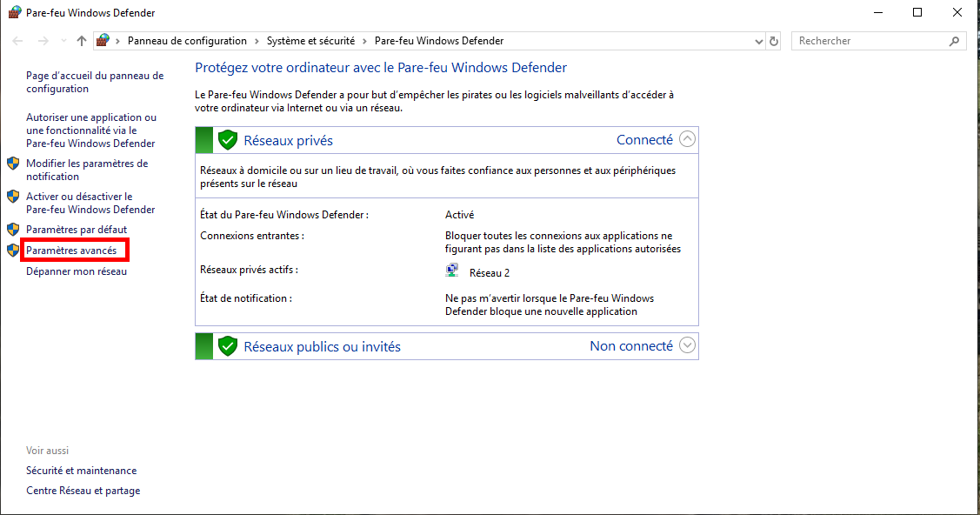The image size is (980, 515).
Task: Maximize the Pare-feu Windows Defender window
Action: pos(917,12)
